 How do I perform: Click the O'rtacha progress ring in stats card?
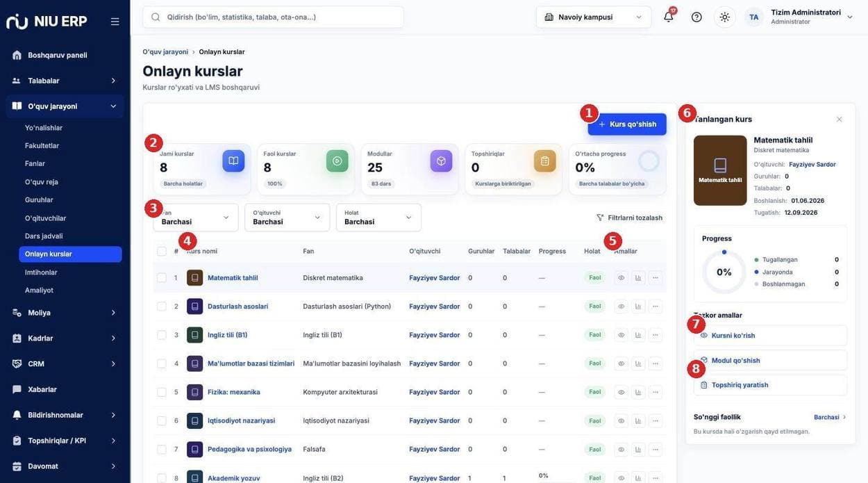[649, 161]
